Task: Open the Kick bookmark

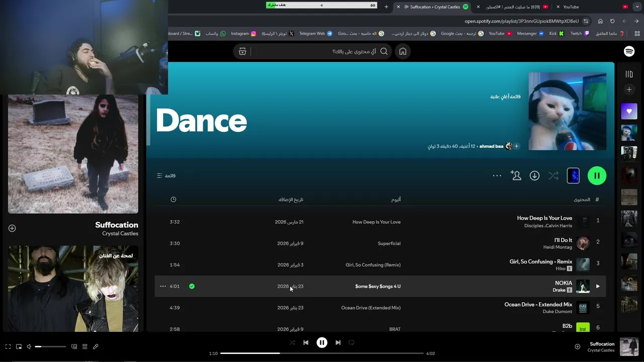Action: [556, 34]
